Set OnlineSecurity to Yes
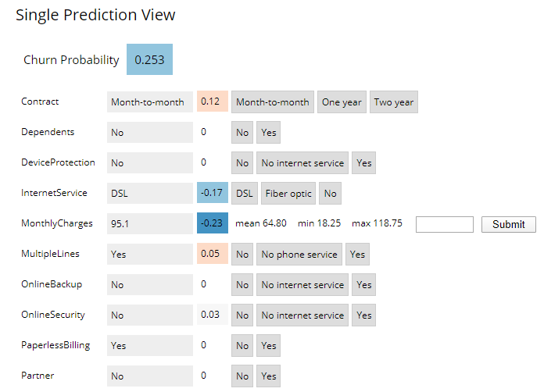This screenshot has height=392, width=544. pos(364,315)
